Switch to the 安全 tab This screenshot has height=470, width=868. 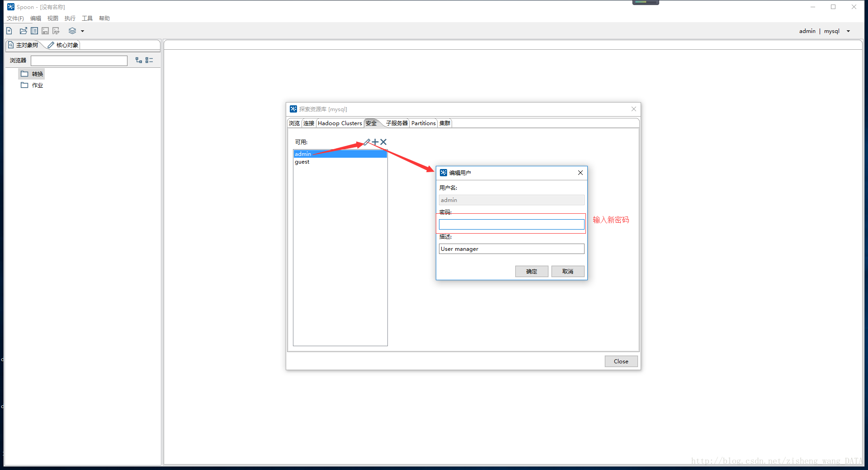372,123
